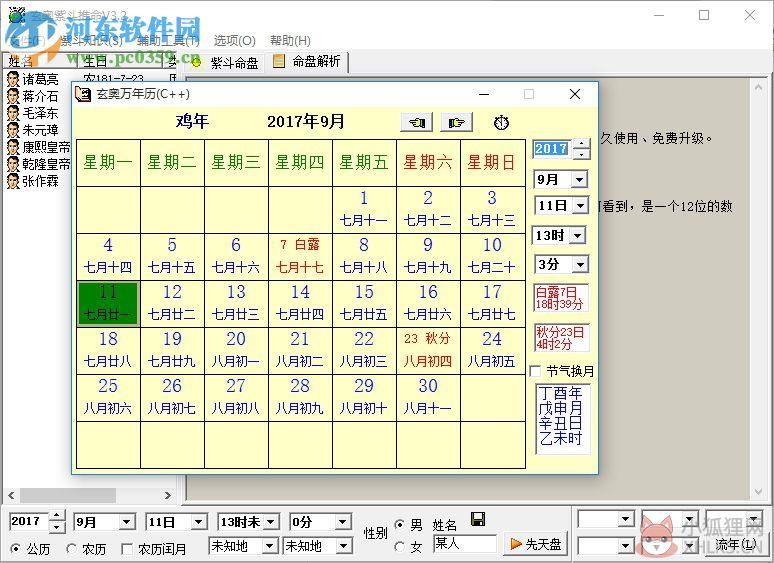Select the 公历 radio button
Image resolution: width=774 pixels, height=563 pixels.
click(16, 548)
